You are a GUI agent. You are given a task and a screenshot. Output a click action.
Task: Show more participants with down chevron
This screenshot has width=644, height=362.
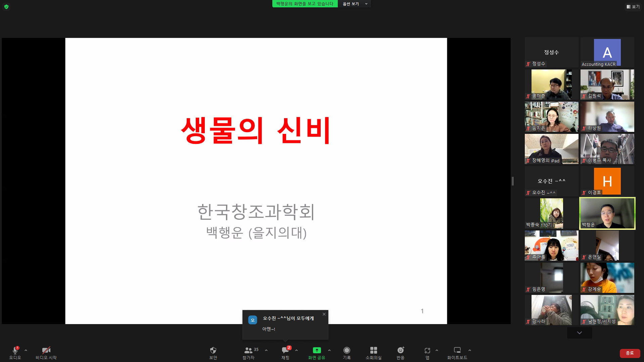coord(580,333)
